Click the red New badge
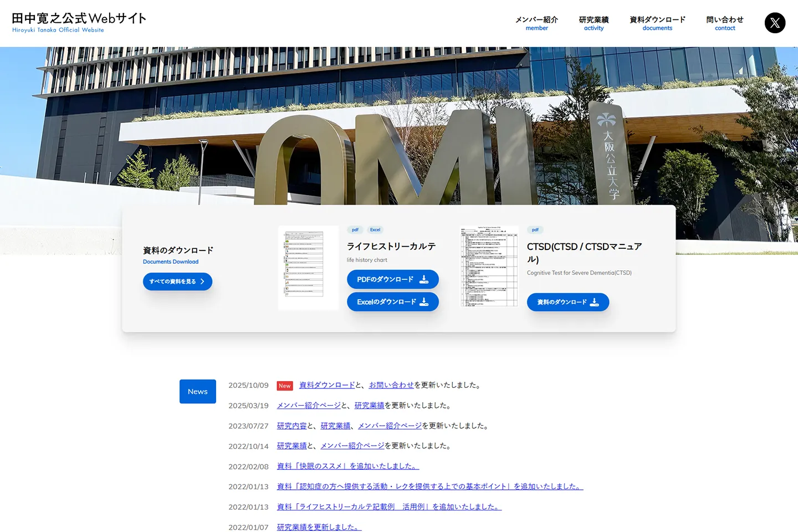Viewport: 798px width, 532px height. coord(285,386)
